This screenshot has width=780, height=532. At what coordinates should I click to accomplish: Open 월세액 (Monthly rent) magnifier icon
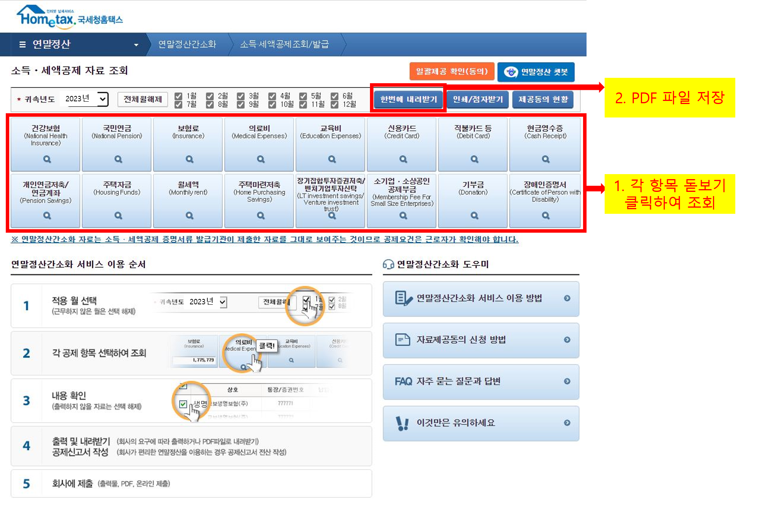[189, 215]
